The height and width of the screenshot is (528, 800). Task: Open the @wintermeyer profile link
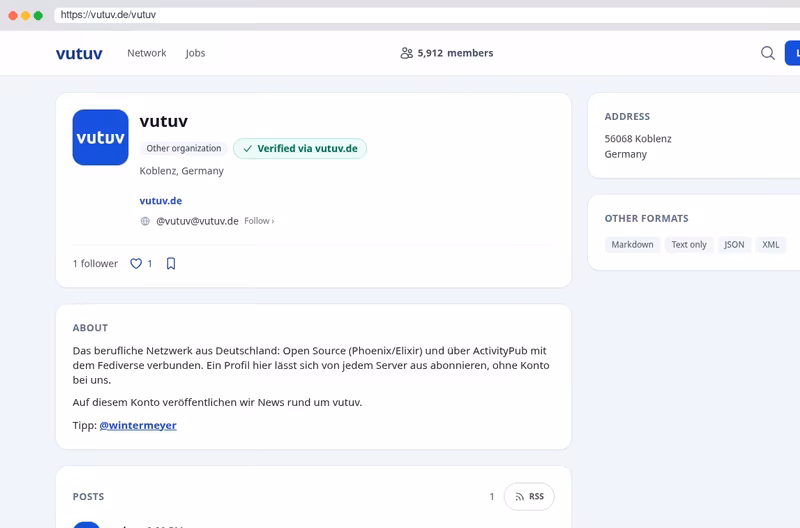click(x=138, y=425)
